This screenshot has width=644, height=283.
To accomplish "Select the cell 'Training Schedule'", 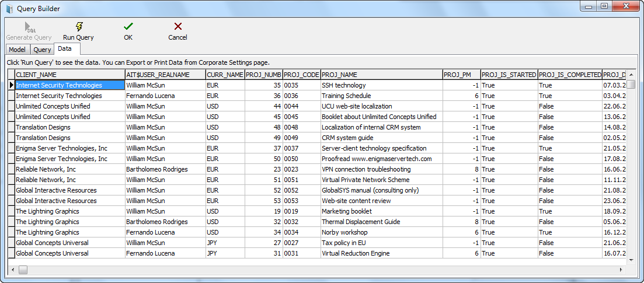I will click(x=381, y=96).
